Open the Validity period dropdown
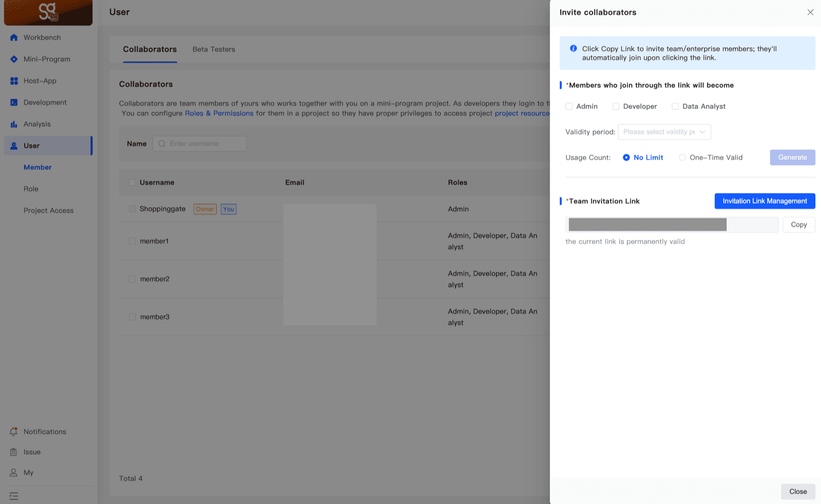The height and width of the screenshot is (504, 821). click(664, 132)
